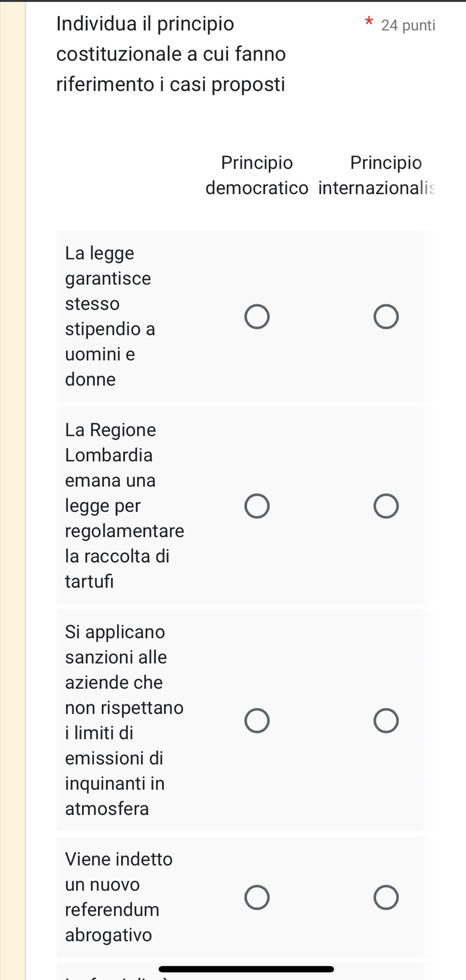Tap the Principio democratico column header
Image resolution: width=466 pixels, height=980 pixels.
(x=257, y=175)
